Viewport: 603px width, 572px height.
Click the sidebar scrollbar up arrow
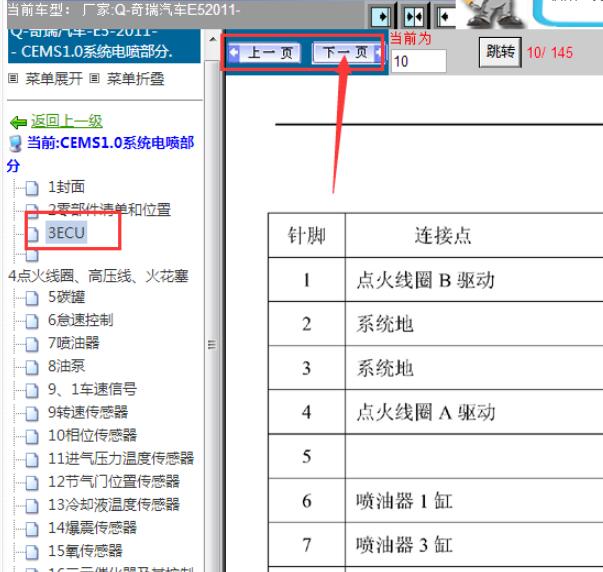pos(212,40)
